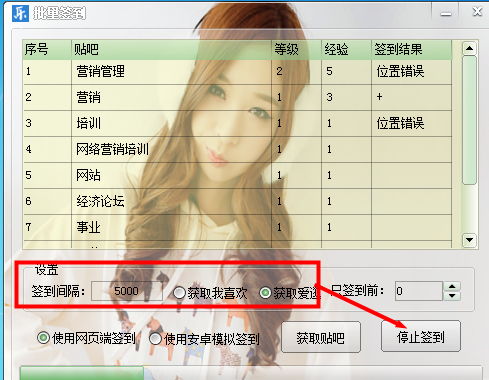Viewport: 489px width, 380px height.
Task: Click the 经验 column header
Action: click(347, 49)
